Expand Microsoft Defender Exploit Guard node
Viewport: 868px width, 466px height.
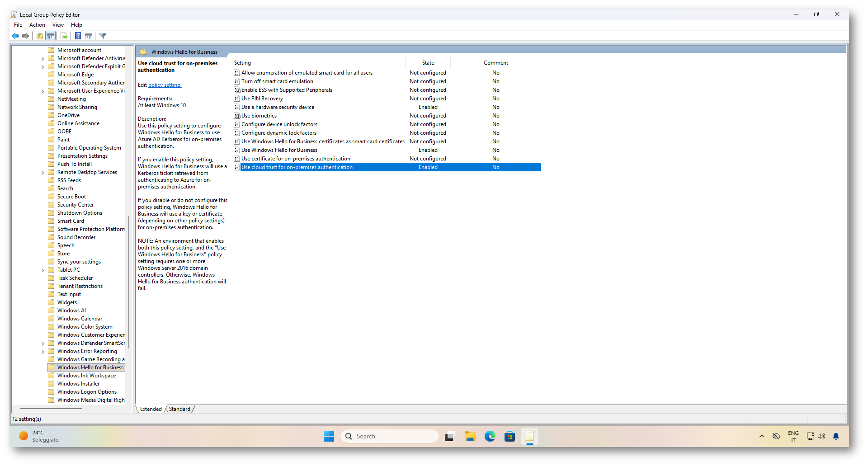43,67
